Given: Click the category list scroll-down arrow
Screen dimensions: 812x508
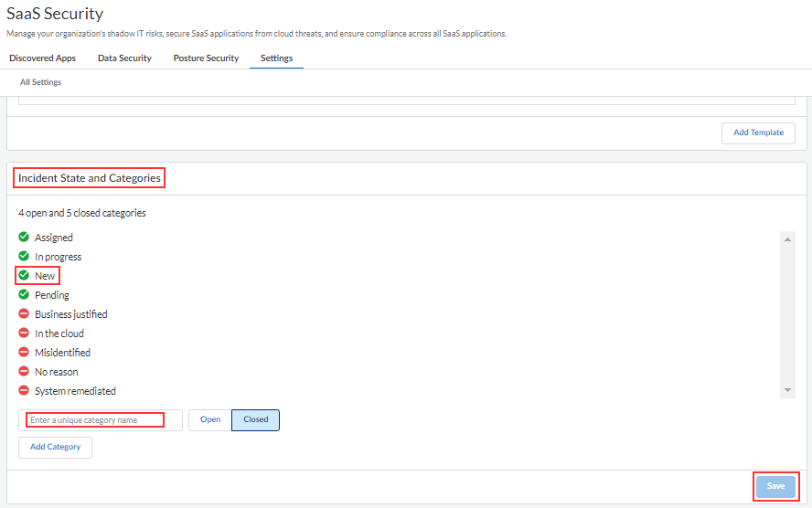Looking at the screenshot, I should 787,390.
